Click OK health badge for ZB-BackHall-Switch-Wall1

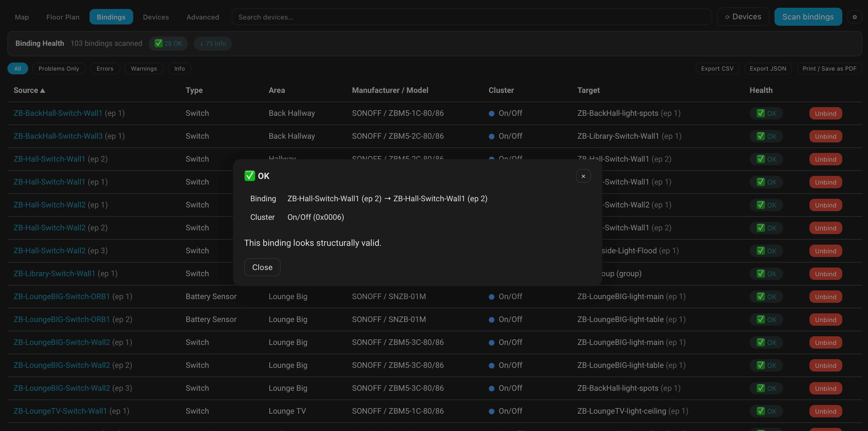tap(766, 113)
